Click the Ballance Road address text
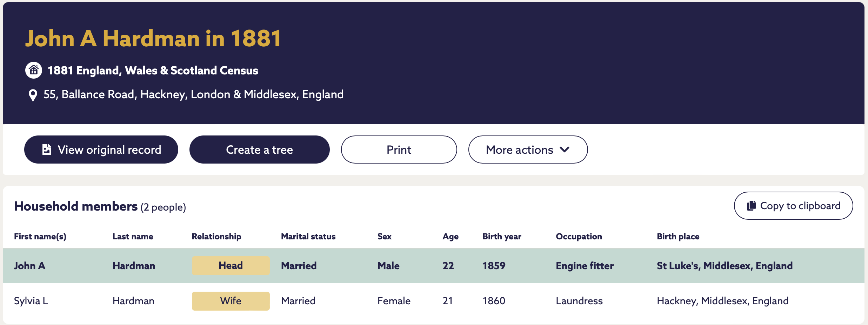The image size is (868, 325). coord(193,94)
